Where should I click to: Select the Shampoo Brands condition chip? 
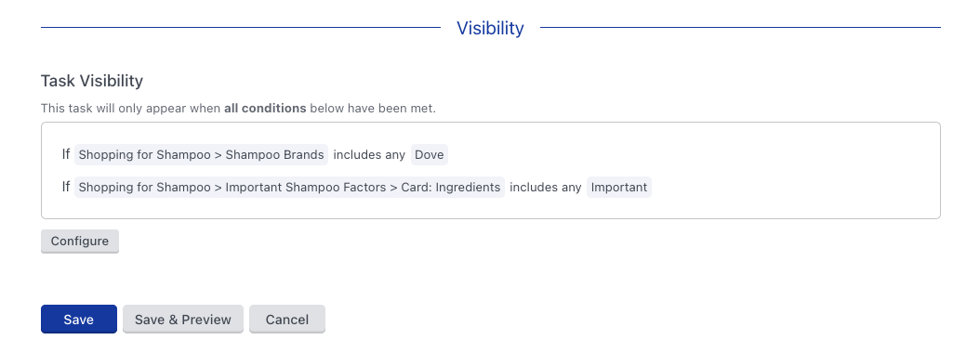(201, 154)
